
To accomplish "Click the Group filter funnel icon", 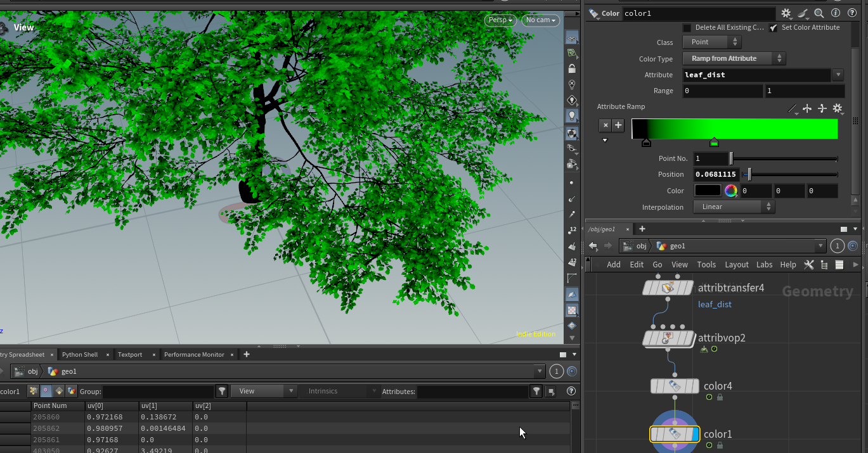I will (222, 391).
